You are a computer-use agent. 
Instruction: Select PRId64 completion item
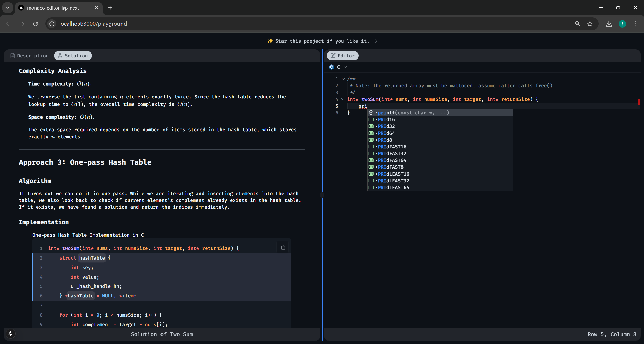tap(386, 133)
